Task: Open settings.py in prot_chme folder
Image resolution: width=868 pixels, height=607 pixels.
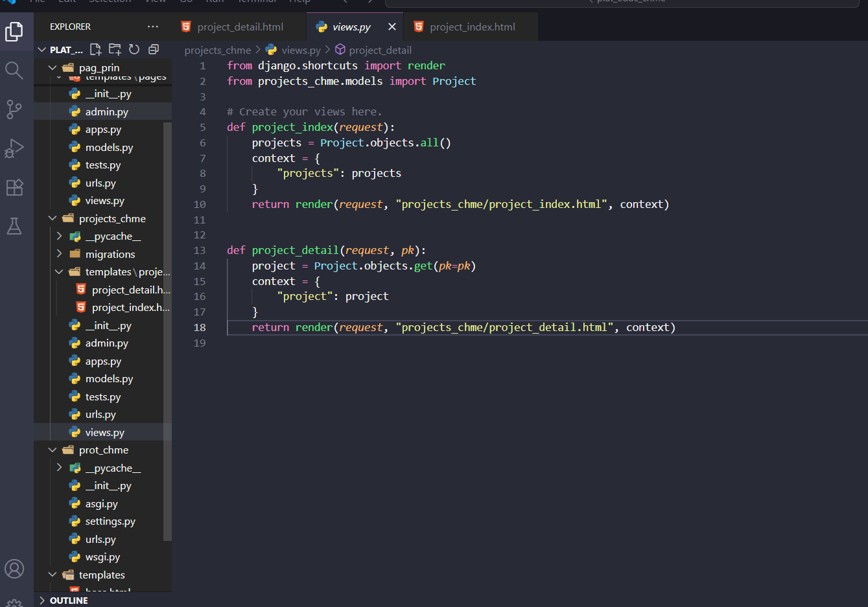Action: coord(110,521)
